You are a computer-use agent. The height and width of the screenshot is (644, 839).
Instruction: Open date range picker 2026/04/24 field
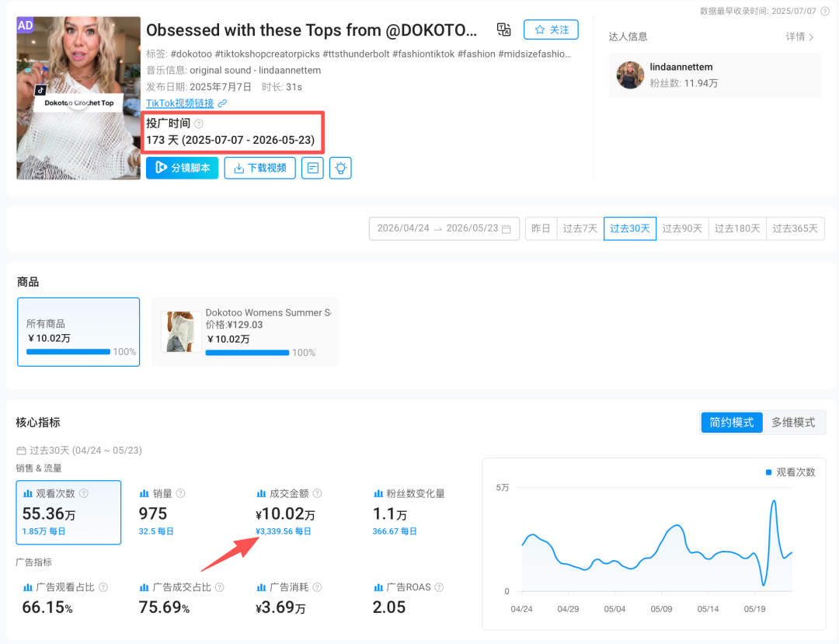444,228
